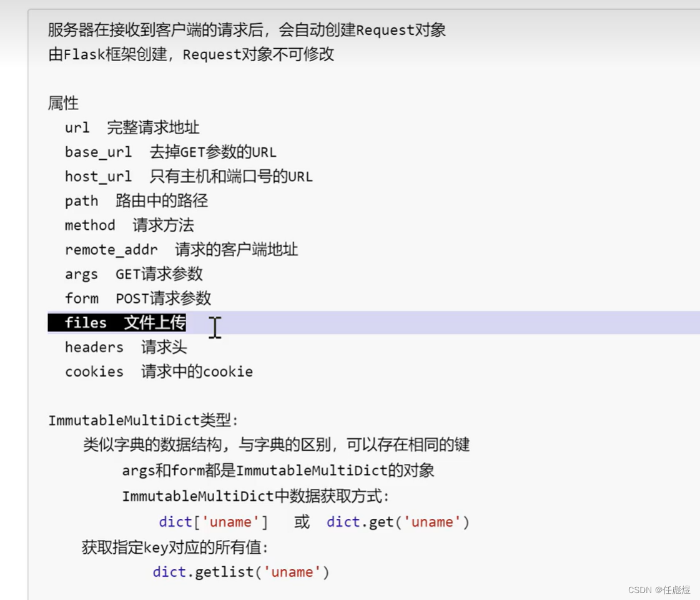
Task: Click the 'headers 请求头' line
Action: 126,347
